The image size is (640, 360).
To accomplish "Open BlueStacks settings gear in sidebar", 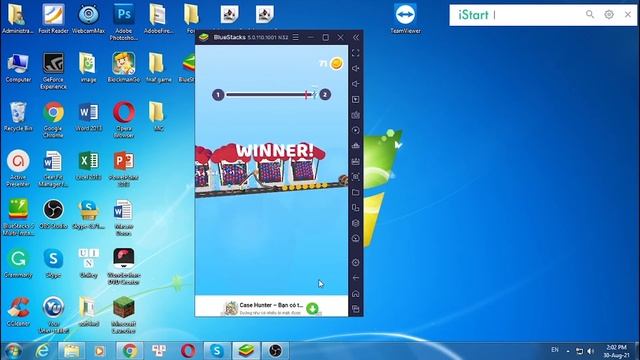I will (356, 262).
